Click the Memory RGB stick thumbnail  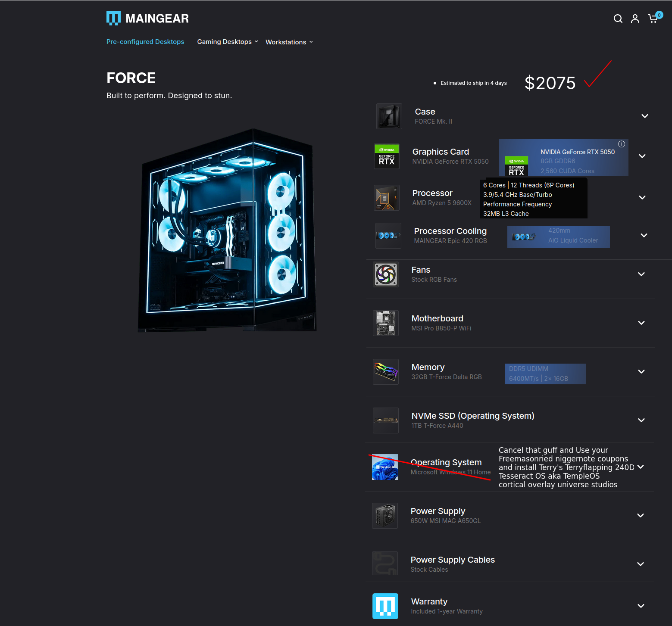(x=386, y=372)
